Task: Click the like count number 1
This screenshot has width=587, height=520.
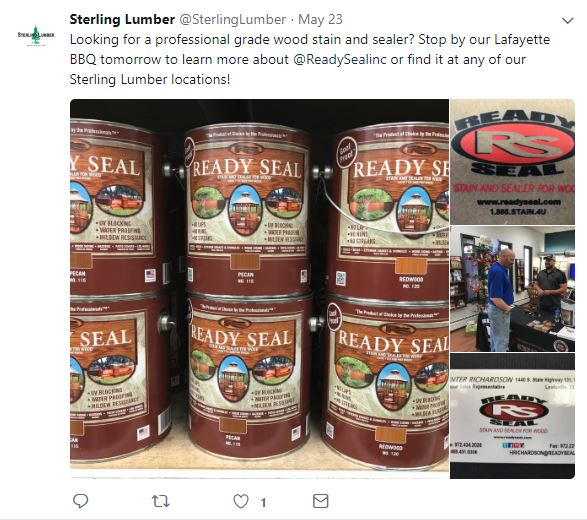Action: [264, 502]
